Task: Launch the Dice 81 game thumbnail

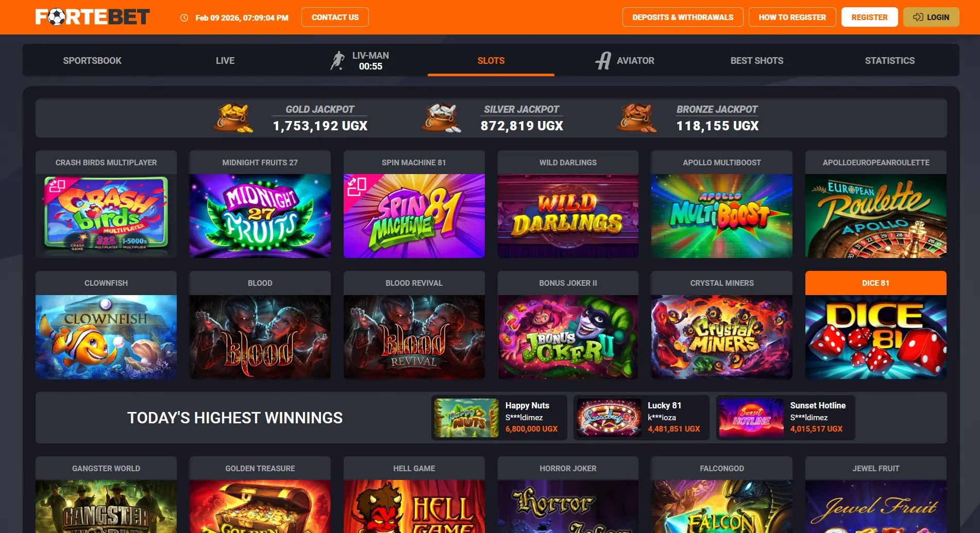Action: 875,337
